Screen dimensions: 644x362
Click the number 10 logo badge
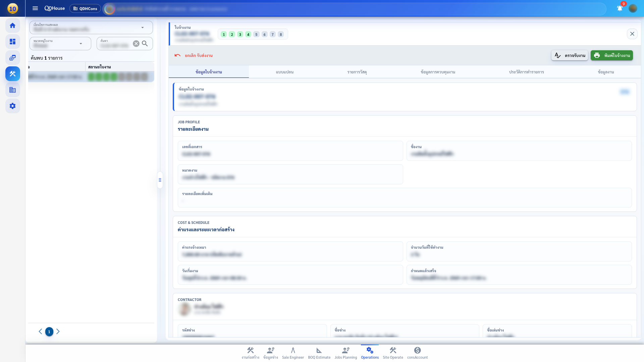pyautogui.click(x=12, y=8)
